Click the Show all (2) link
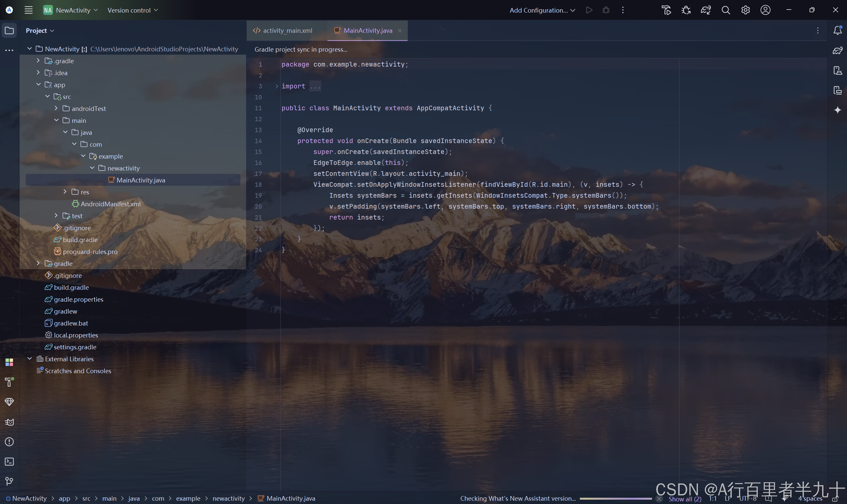847x504 pixels. (685, 499)
